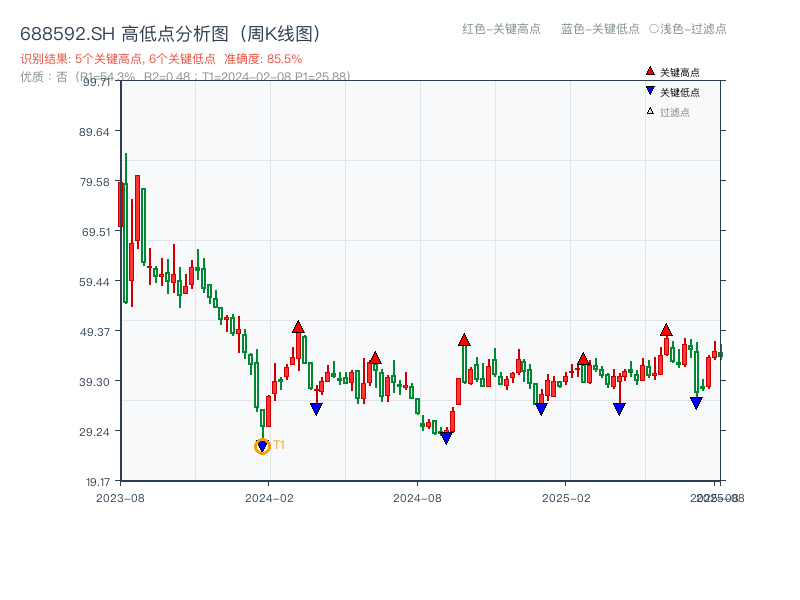Click the red peak marker near 2024-02
Viewport: 800px width, 600px height.
tap(297, 326)
